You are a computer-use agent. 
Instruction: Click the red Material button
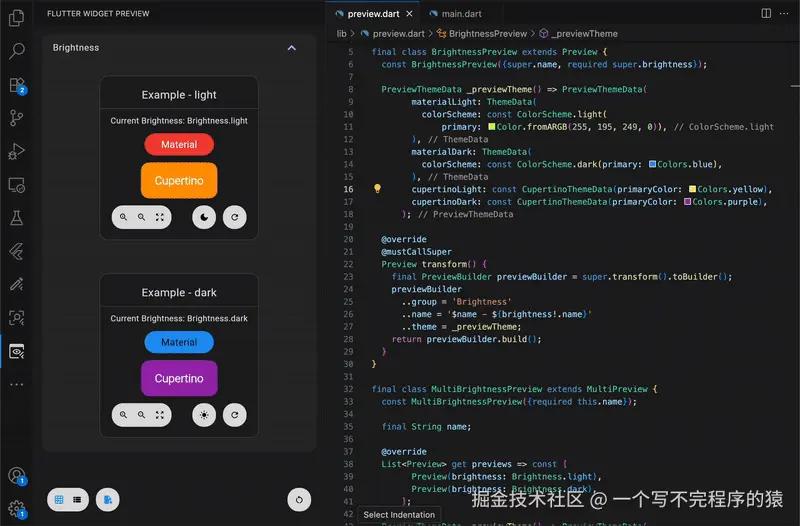click(179, 144)
